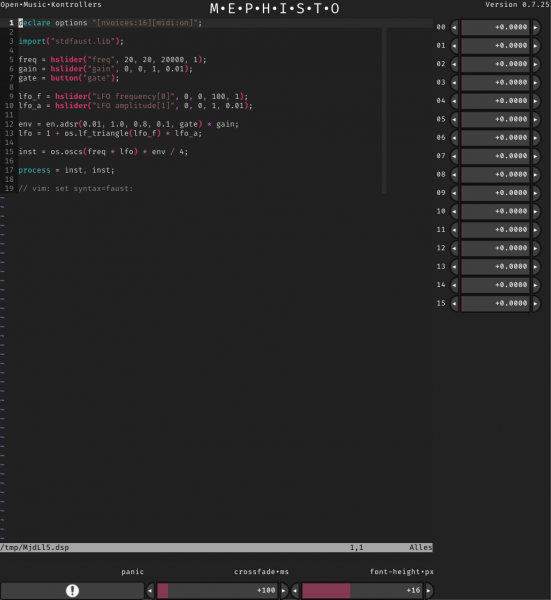This screenshot has width=551, height=600.
Task: Increase font-height-px with right arrow
Action: pyautogui.click(x=429, y=590)
